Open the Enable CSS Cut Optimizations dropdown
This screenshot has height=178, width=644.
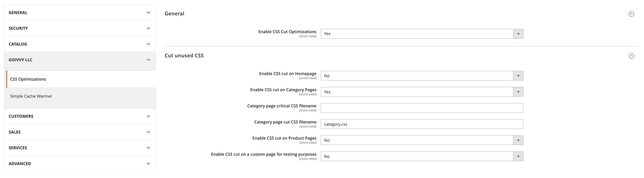[518, 34]
